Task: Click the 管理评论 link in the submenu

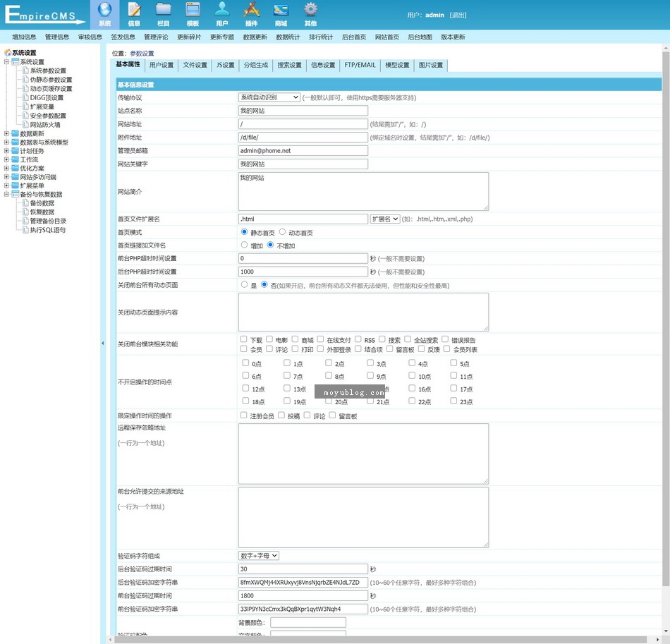Action: point(156,37)
